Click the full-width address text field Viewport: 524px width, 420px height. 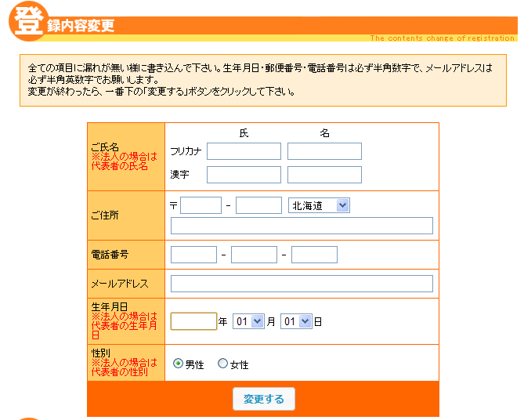pos(302,226)
